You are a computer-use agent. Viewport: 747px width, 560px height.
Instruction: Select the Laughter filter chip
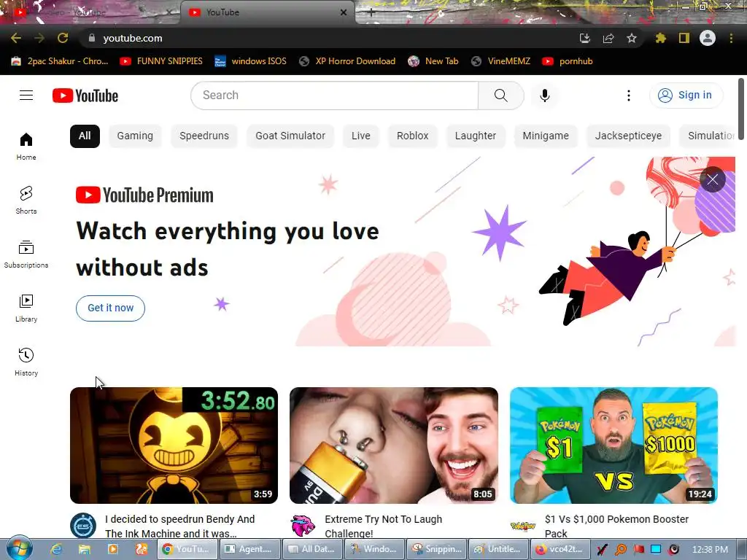476,136
